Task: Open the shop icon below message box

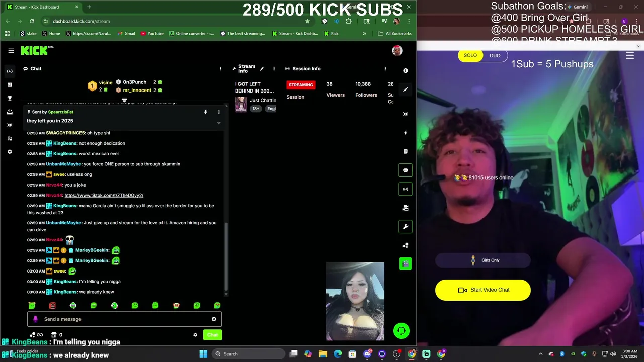Action: coord(54,335)
